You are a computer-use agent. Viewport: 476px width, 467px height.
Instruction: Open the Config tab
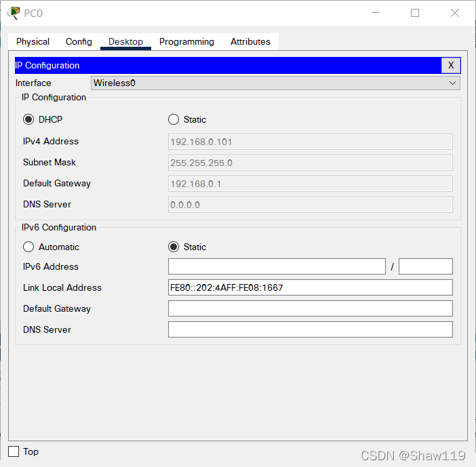point(79,41)
